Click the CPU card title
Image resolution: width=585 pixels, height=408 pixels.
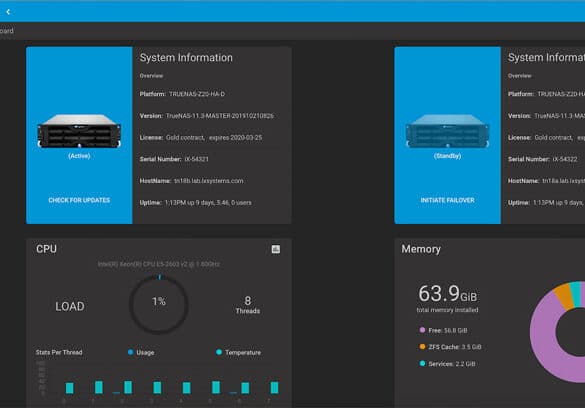click(x=46, y=249)
